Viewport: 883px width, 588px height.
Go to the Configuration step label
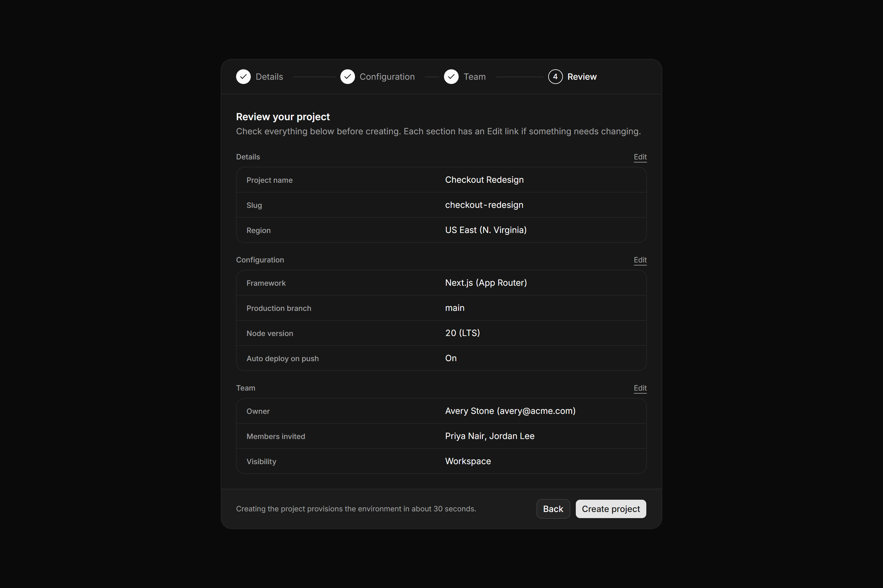click(387, 77)
